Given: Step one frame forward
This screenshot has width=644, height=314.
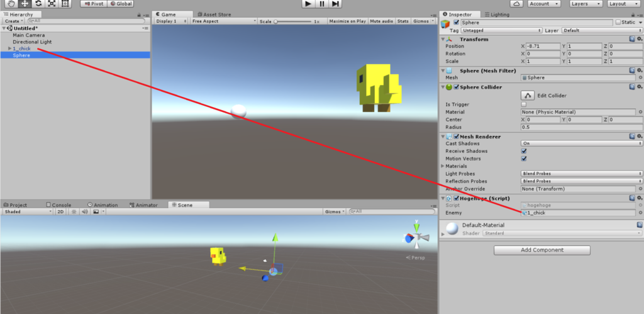Looking at the screenshot, I should (336, 4).
